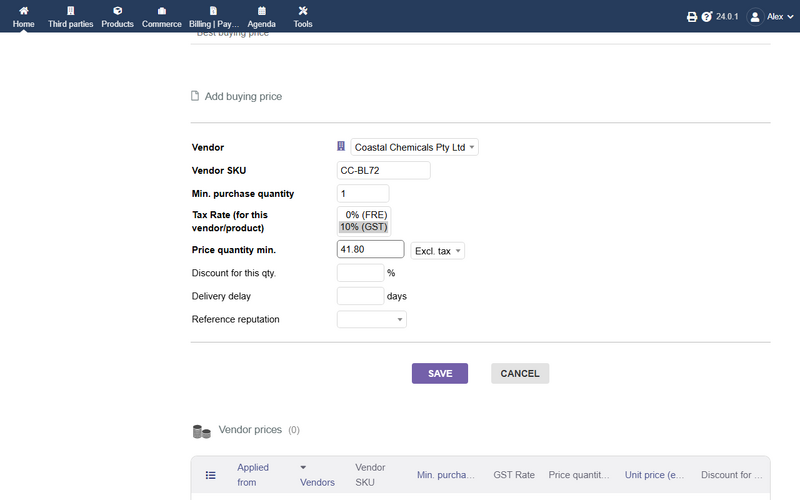Open the Agenda calendar icon
Screen dimensions: 800x500
(262, 11)
